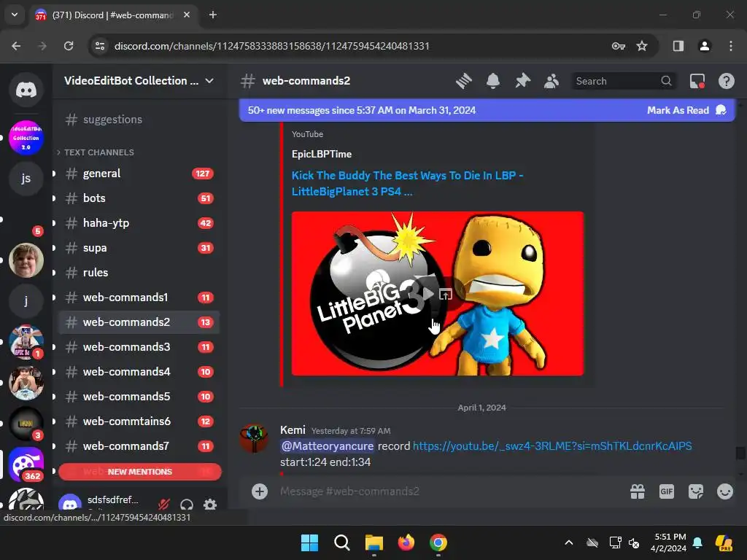This screenshot has width=747, height=560.
Task: Reload the page in Chrome
Action: (x=69, y=46)
